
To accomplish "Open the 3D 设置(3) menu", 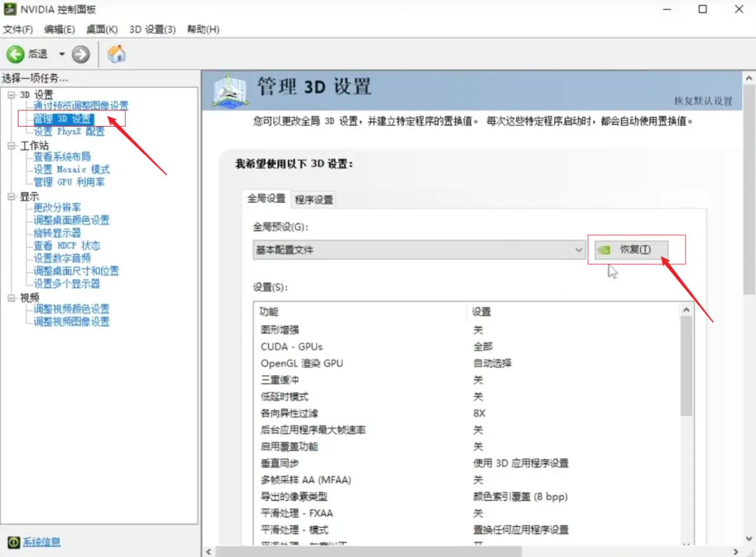I will pyautogui.click(x=152, y=29).
